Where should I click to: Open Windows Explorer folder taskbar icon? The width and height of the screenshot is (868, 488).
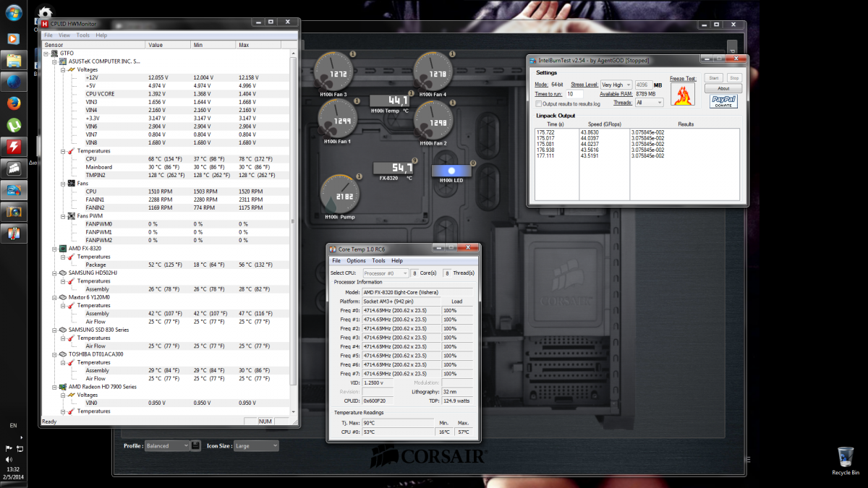tap(14, 60)
